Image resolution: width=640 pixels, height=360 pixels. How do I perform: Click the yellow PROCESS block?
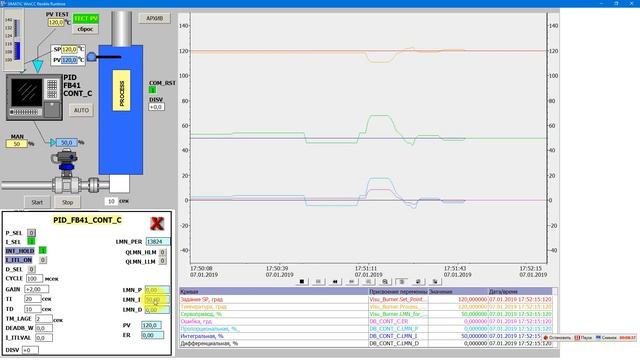(121, 91)
